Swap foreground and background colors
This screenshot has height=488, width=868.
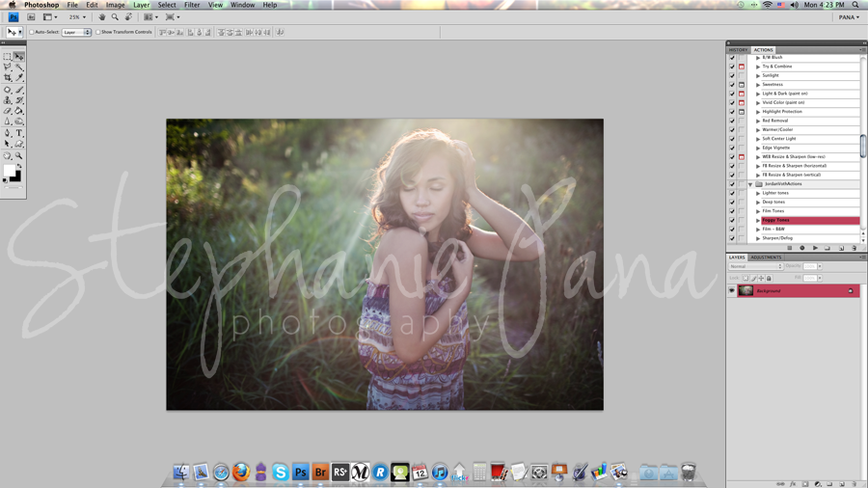tap(19, 166)
